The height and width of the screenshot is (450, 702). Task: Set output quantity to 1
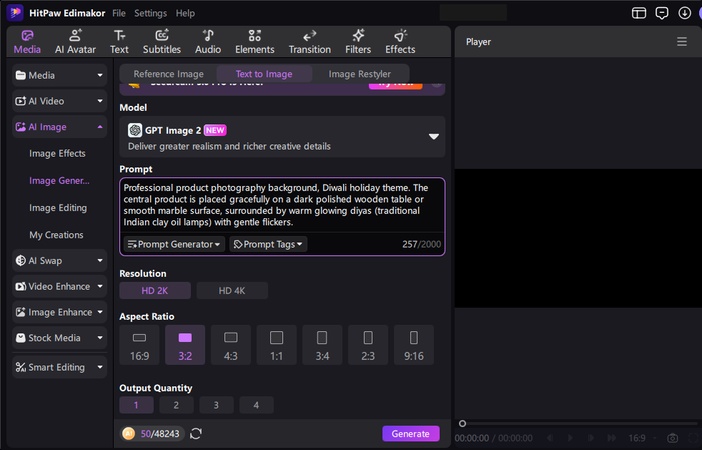click(x=137, y=405)
